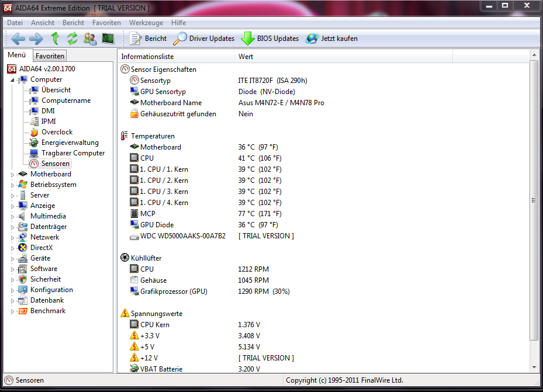Viewport: 543px width, 392px height.
Task: Open the Ansicht menu
Action: [x=43, y=22]
